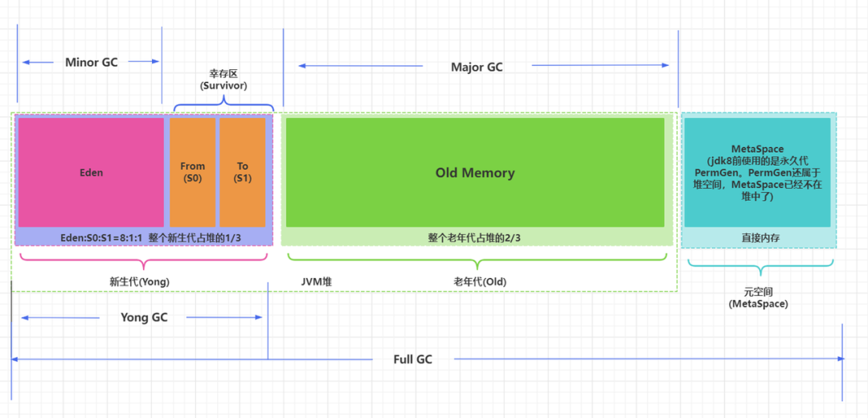Click the 老年代(Old) label
The height and width of the screenshot is (418, 868).
(x=480, y=281)
